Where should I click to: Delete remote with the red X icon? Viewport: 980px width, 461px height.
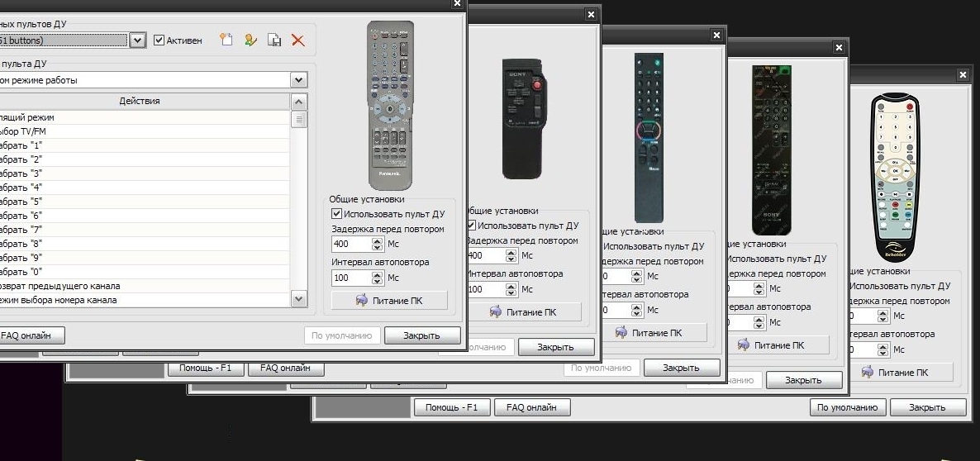297,40
